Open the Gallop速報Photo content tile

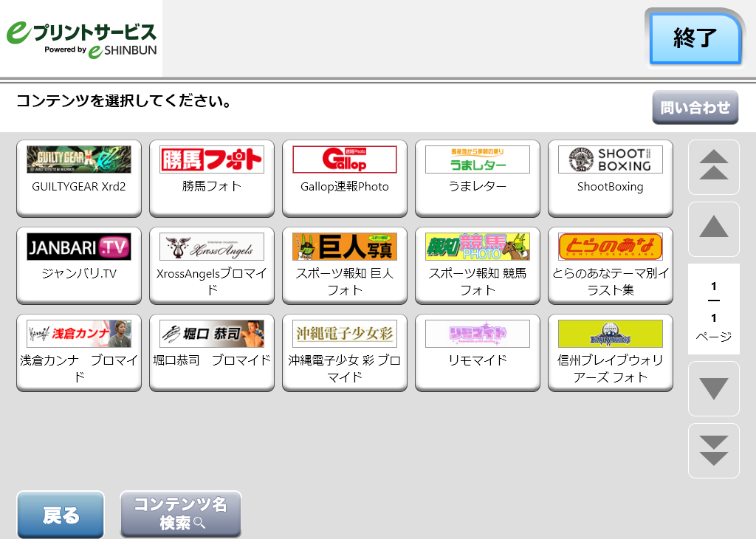pyautogui.click(x=345, y=179)
